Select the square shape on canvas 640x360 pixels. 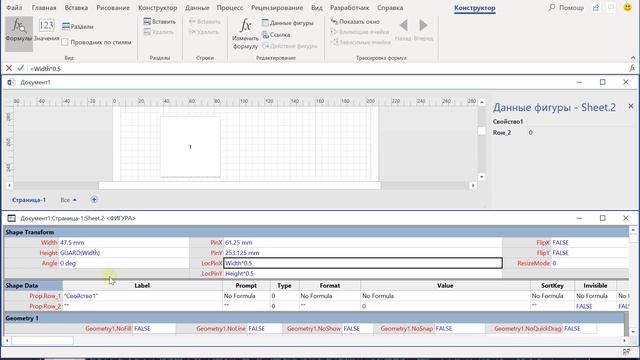pyautogui.click(x=190, y=147)
